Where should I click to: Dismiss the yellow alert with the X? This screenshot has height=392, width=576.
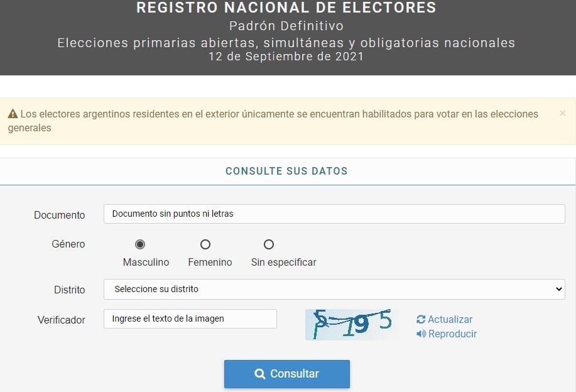[x=562, y=114]
